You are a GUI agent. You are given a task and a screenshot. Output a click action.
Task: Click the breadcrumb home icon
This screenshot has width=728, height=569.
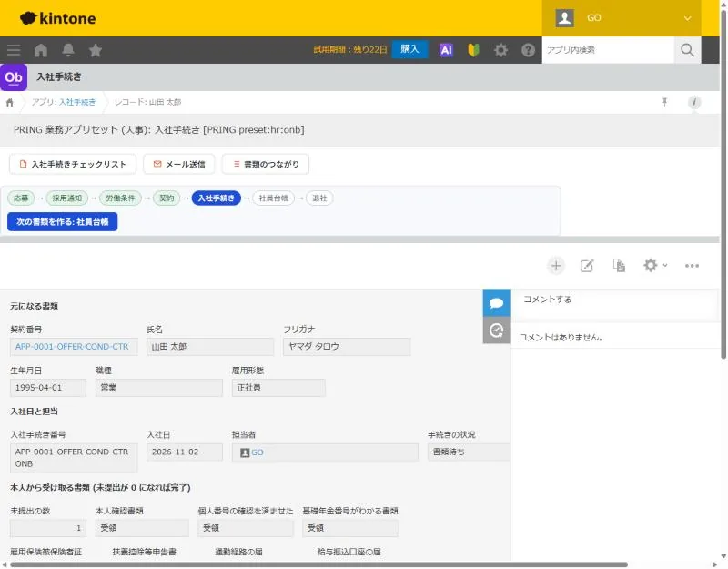[x=10, y=103]
